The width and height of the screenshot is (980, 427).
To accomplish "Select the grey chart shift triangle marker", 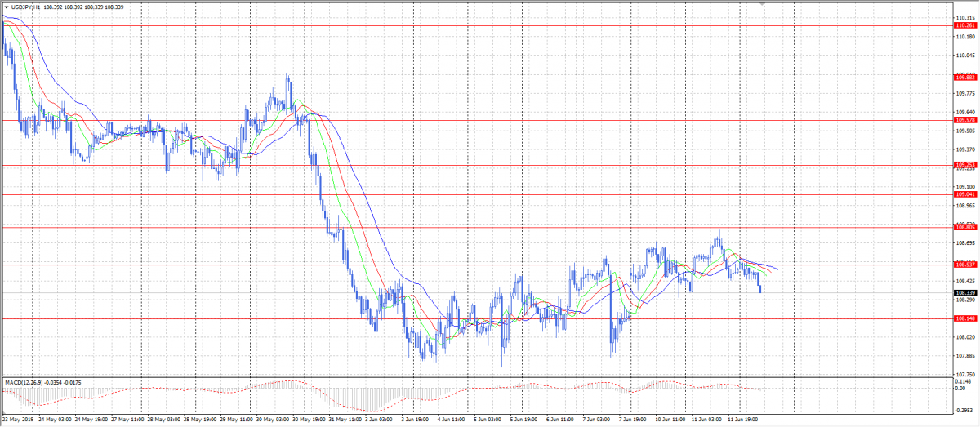I will pyautogui.click(x=763, y=5).
